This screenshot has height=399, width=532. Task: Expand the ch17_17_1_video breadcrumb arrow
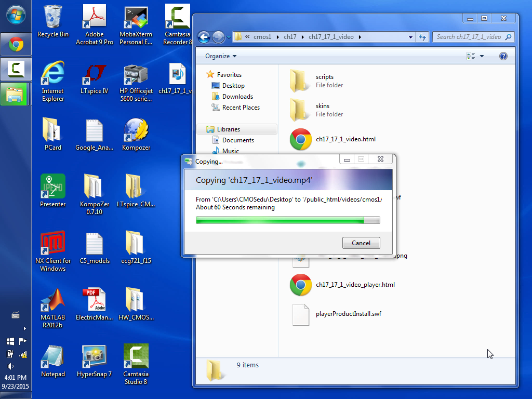pos(360,37)
